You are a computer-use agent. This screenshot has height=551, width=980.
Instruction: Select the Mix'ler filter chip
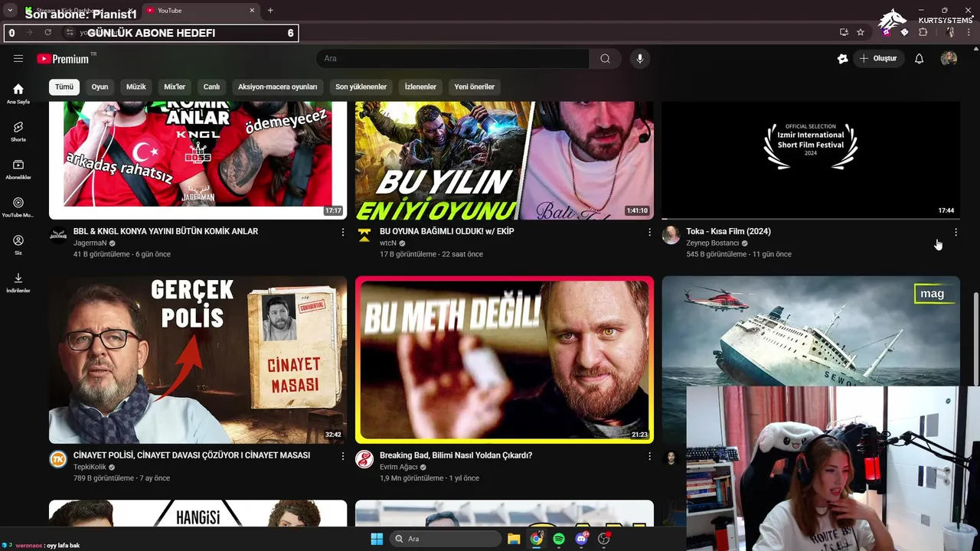coord(175,86)
